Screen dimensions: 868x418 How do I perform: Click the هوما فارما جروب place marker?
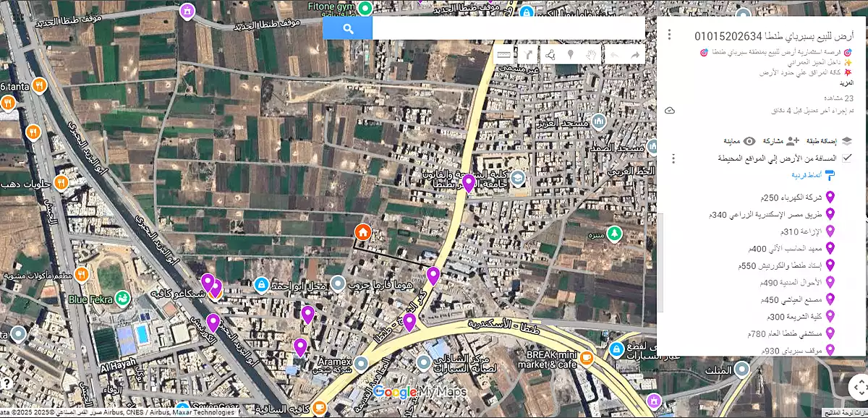coord(337,283)
